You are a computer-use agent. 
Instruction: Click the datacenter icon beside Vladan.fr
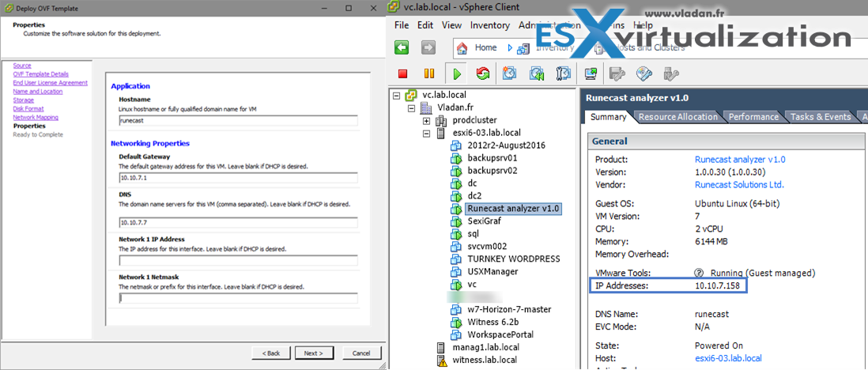click(426, 108)
